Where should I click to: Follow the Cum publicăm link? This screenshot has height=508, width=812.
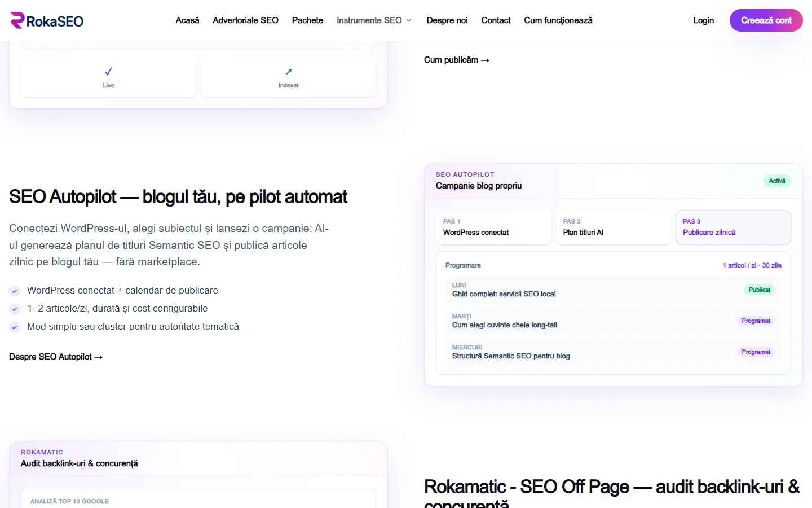(457, 60)
